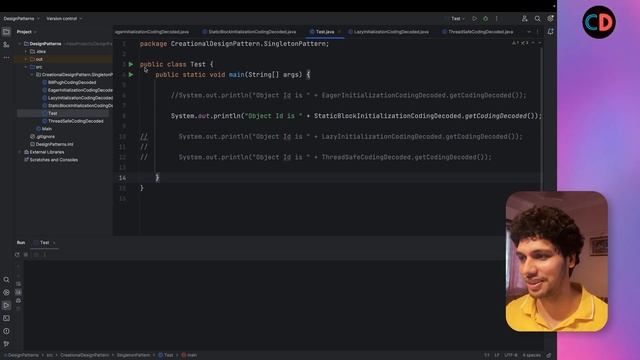The image size is (640, 360).
Task: Open the Notifications bell icon
Action: click(550, 32)
